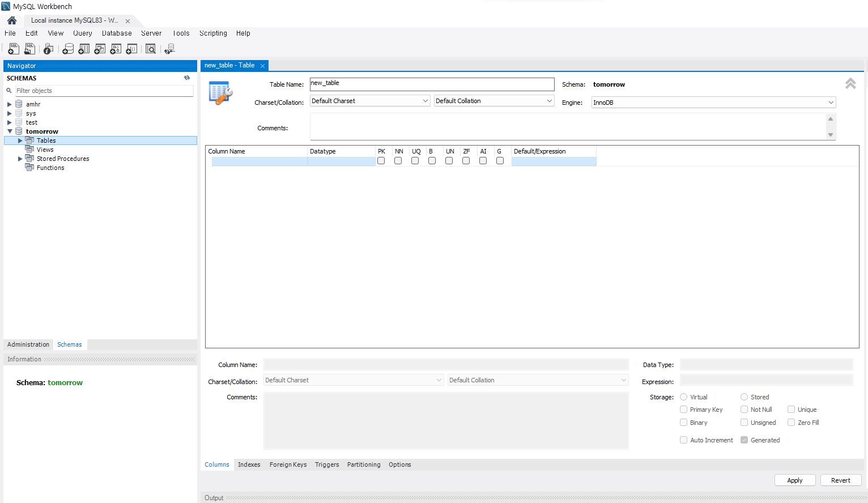Check the UQ column checkbox
This screenshot has height=503, width=868.
click(415, 161)
